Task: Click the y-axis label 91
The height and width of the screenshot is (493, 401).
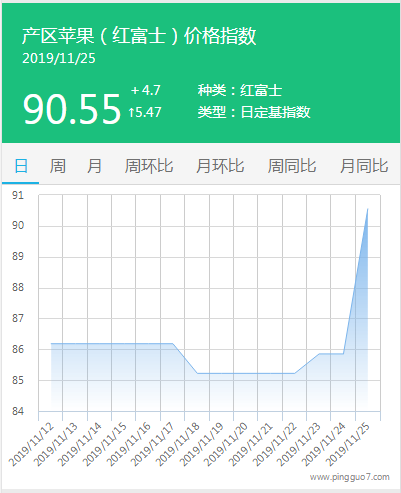Action: (18, 195)
